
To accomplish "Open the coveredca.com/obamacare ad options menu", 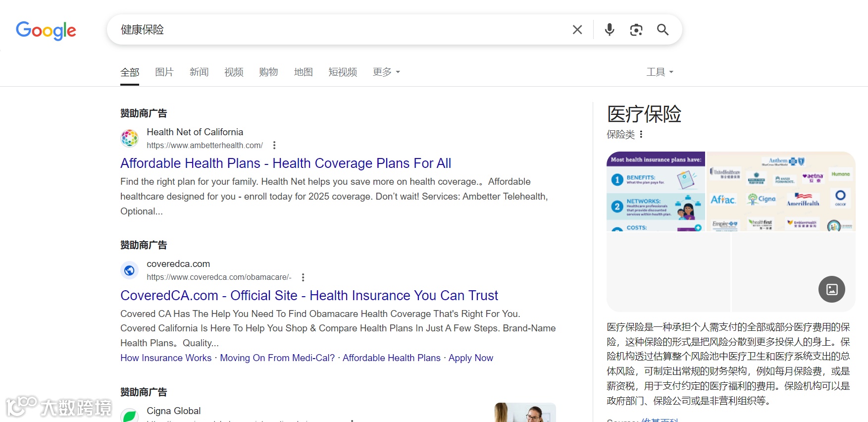I will [303, 277].
